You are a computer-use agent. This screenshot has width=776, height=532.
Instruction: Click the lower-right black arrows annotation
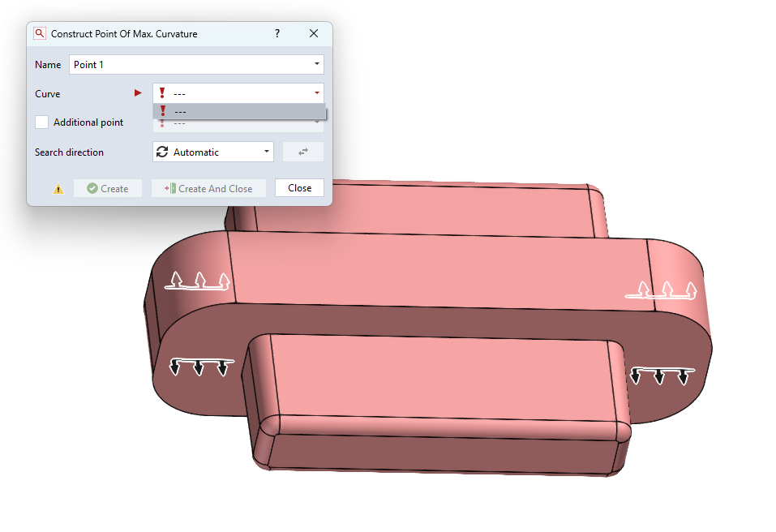pyautogui.click(x=662, y=375)
